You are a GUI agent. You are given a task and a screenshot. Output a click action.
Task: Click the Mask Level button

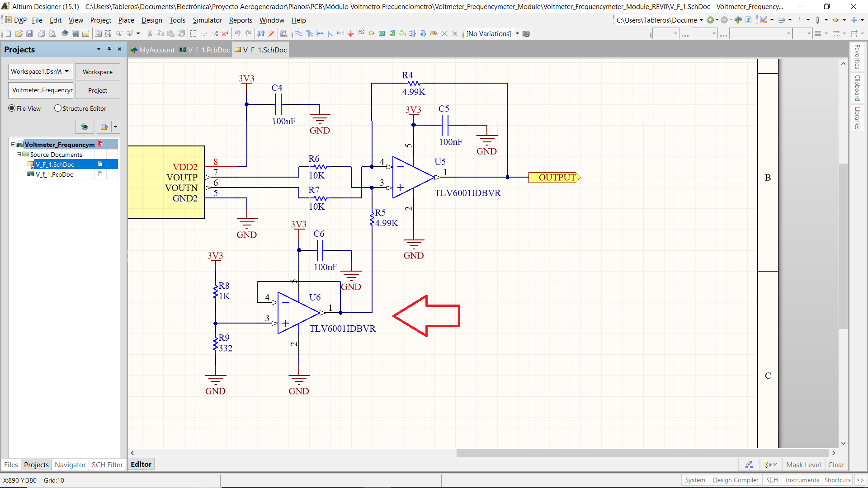pyautogui.click(x=803, y=465)
